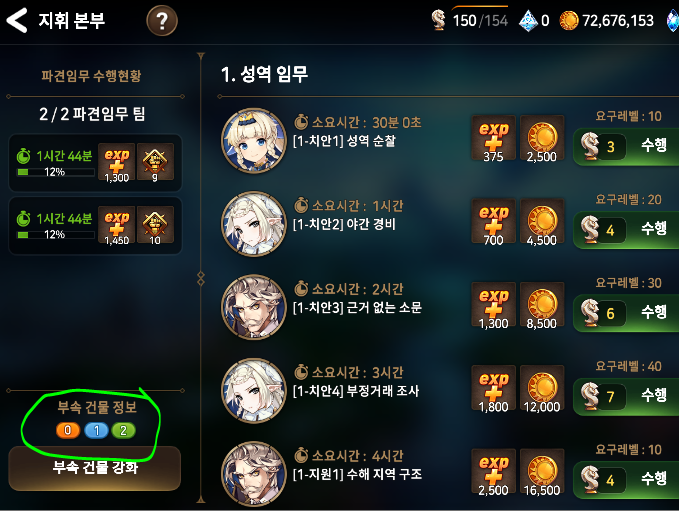
Task: Tap the blue diamond currency icon
Action: [x=528, y=20]
